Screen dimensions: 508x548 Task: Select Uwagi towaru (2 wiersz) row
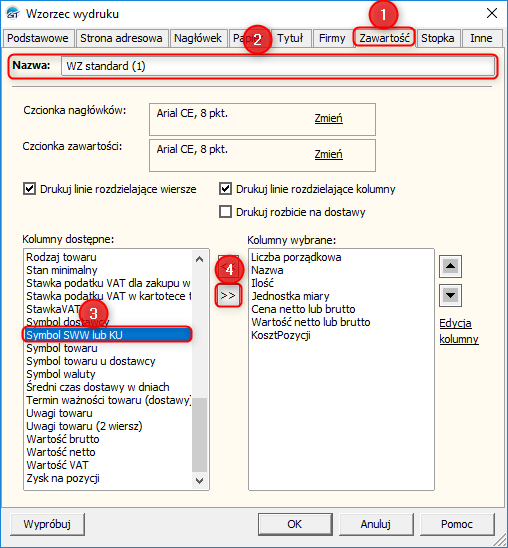tap(108, 426)
